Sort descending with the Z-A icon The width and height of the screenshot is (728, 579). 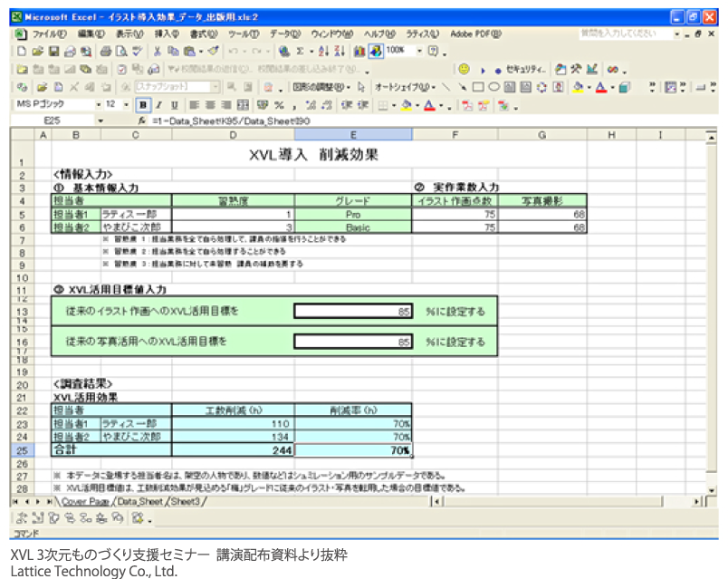340,51
